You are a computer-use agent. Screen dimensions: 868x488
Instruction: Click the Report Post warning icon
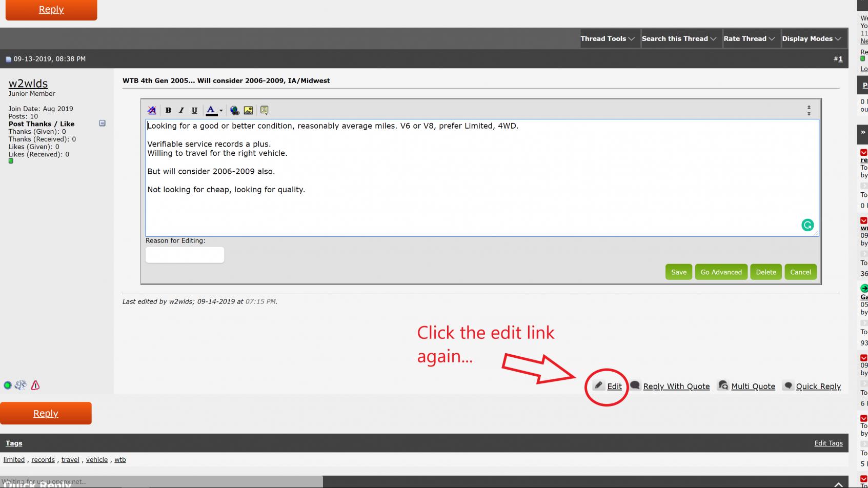coord(35,385)
